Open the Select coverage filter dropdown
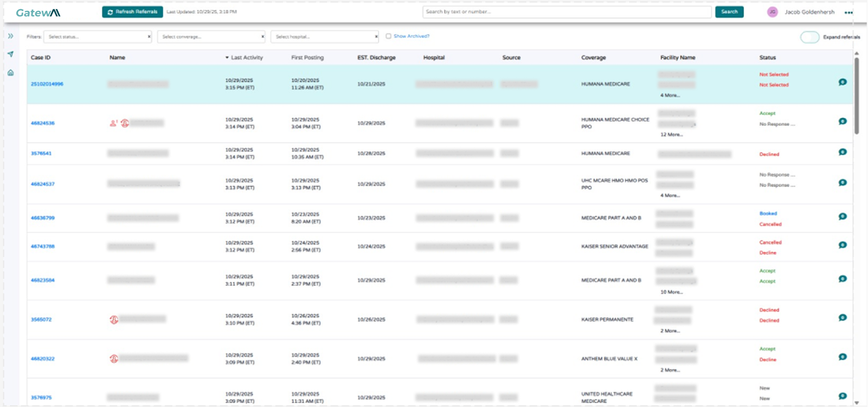868x407 pixels. (211, 37)
